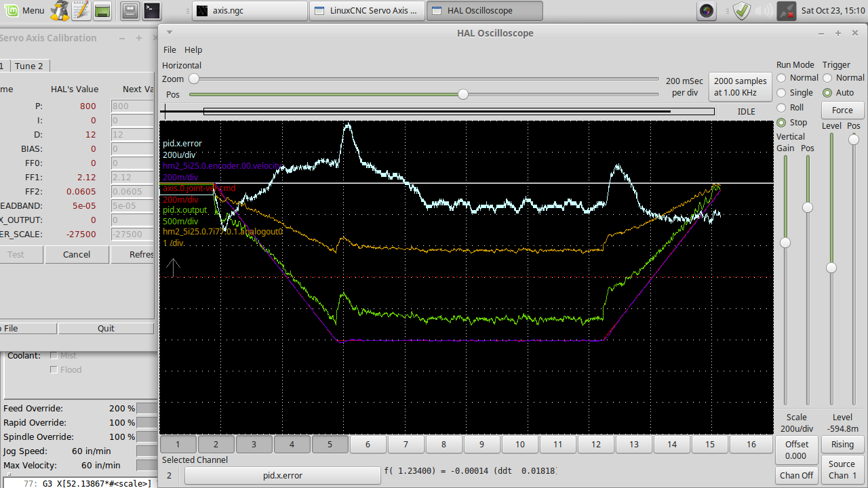Set Run Mode to Normal
868x488 pixels.
tap(797, 78)
